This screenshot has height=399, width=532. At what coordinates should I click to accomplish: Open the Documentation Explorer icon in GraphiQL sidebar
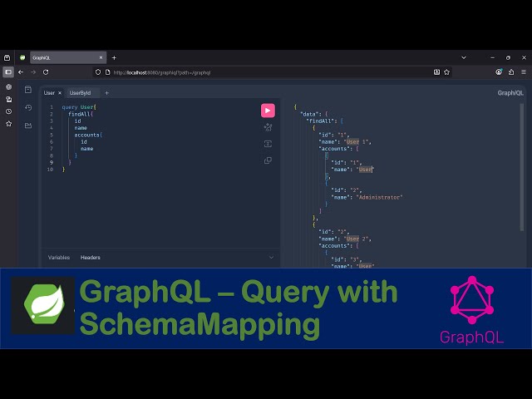[28, 90]
